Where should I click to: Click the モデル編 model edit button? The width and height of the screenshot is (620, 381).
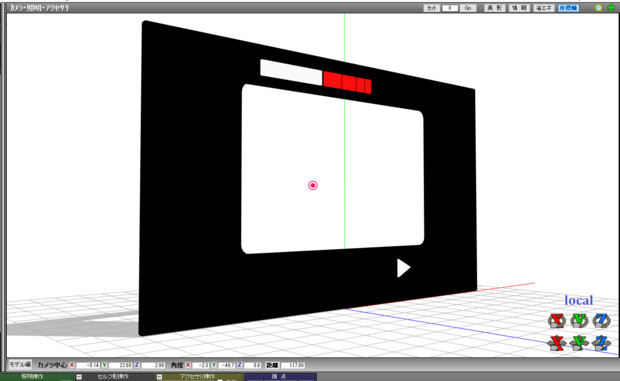pyautogui.click(x=20, y=364)
